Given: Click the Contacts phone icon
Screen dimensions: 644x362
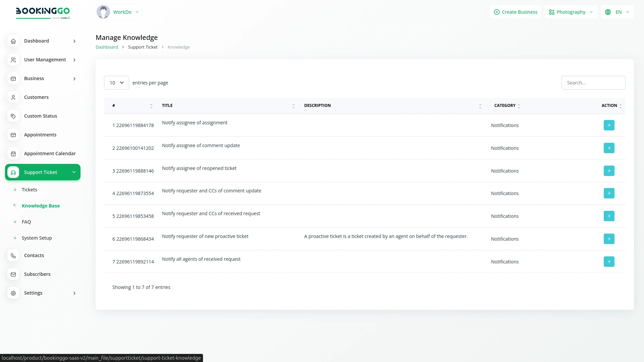Looking at the screenshot, I should click(x=13, y=255).
